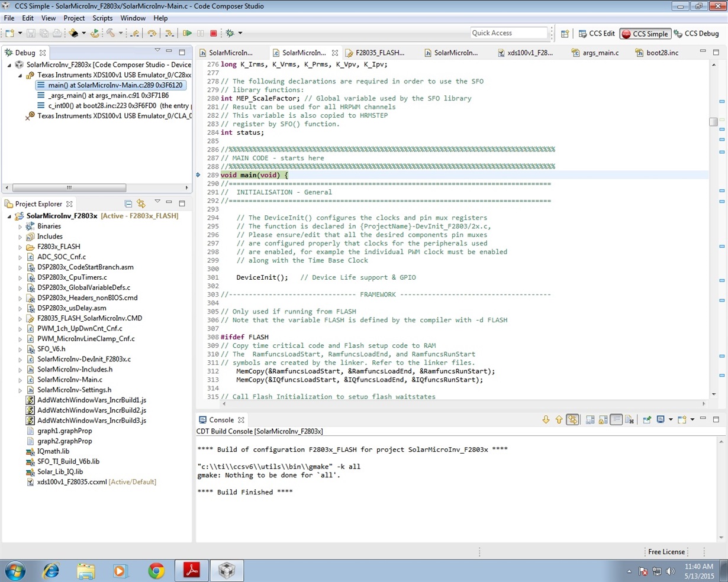Image resolution: width=728 pixels, height=582 pixels.
Task: Open the Load program dropdown arrow
Action: (83, 33)
